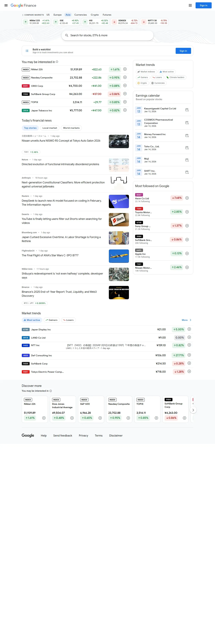Filter market trends by Losers tab

68,320
